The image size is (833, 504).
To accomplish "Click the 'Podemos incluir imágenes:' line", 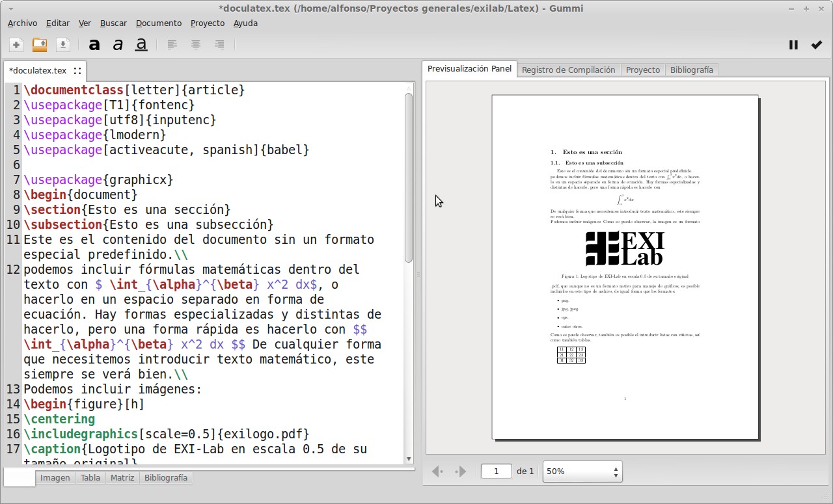I will (113, 389).
